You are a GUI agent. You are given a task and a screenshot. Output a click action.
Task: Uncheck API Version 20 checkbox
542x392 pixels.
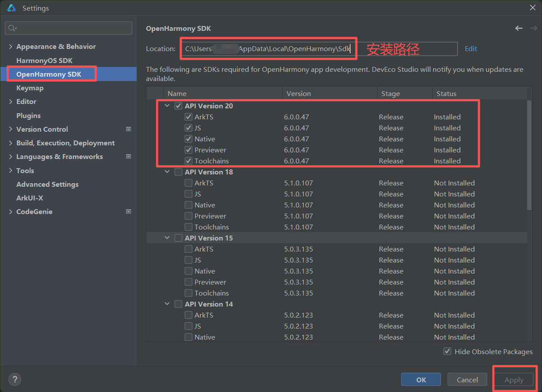click(178, 106)
